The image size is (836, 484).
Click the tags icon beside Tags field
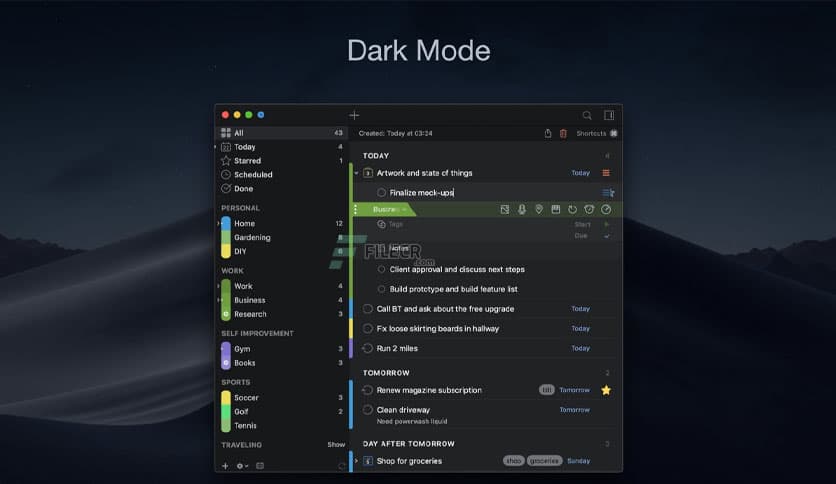click(381, 224)
